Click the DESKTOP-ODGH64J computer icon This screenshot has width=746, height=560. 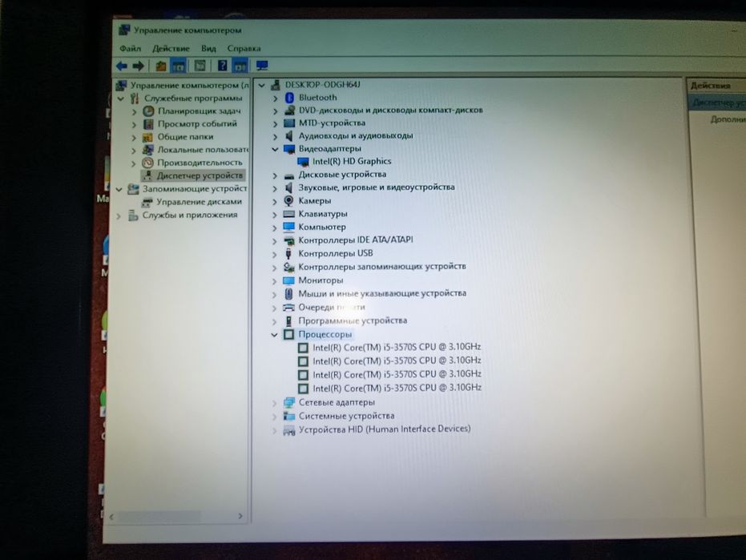[275, 85]
